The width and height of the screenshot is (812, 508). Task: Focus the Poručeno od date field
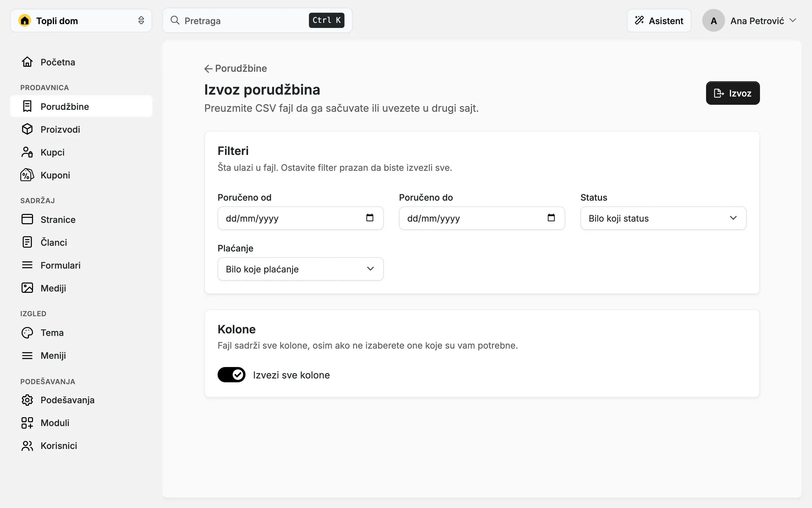300,218
